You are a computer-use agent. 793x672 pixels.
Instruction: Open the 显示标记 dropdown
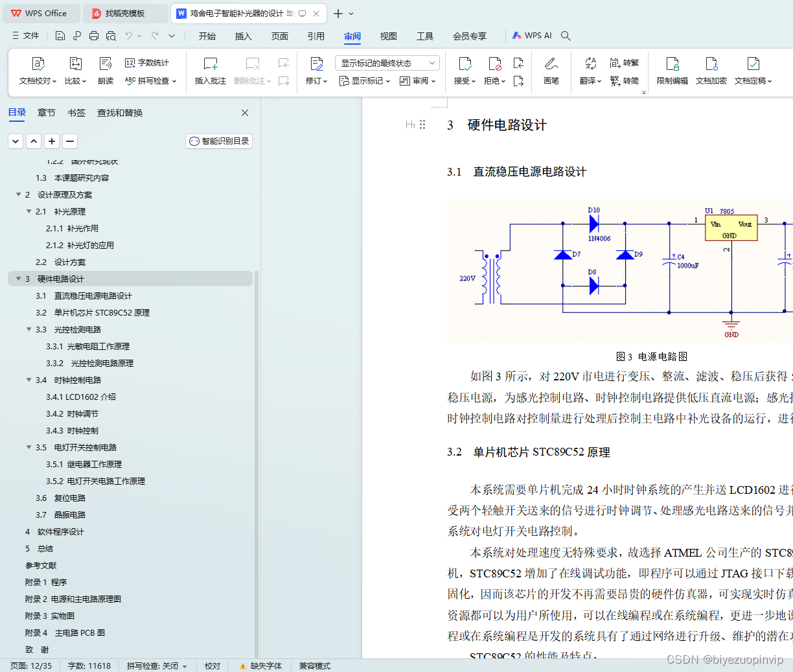[x=365, y=81]
